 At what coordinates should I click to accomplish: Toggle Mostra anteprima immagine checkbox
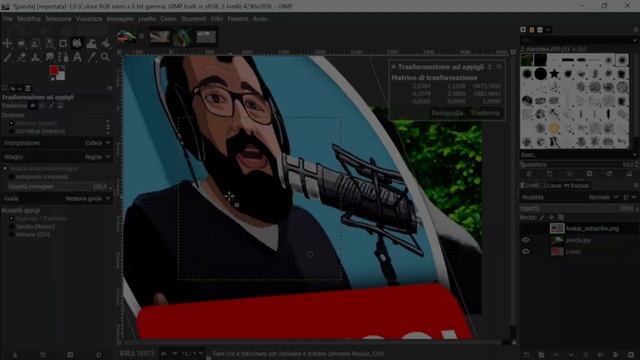coord(5,169)
